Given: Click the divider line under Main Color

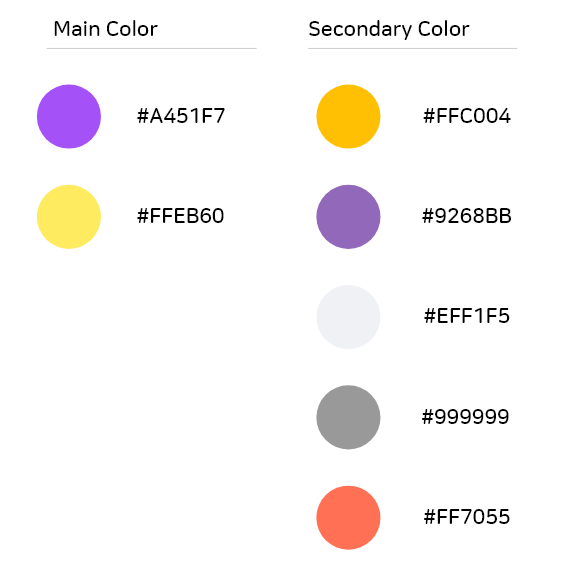Looking at the screenshot, I should tap(152, 48).
